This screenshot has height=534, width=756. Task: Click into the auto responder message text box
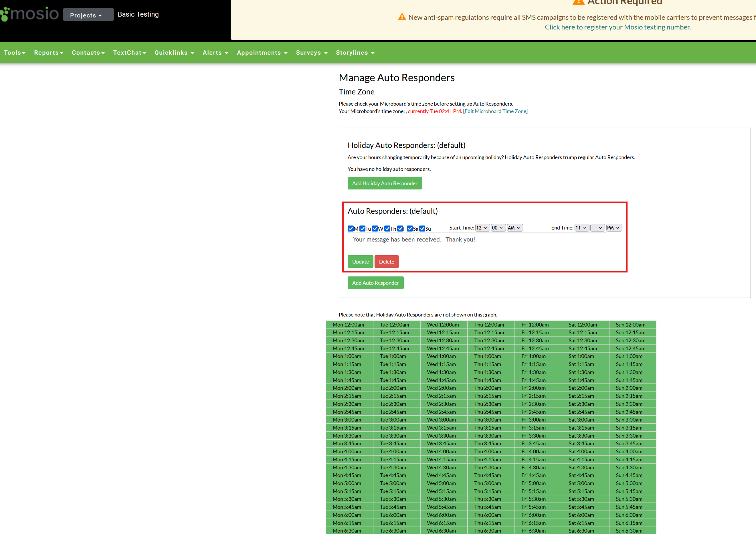click(x=477, y=244)
